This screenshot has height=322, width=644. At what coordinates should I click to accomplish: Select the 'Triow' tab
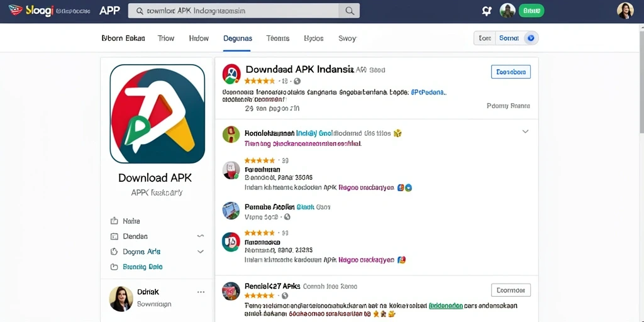166,38
